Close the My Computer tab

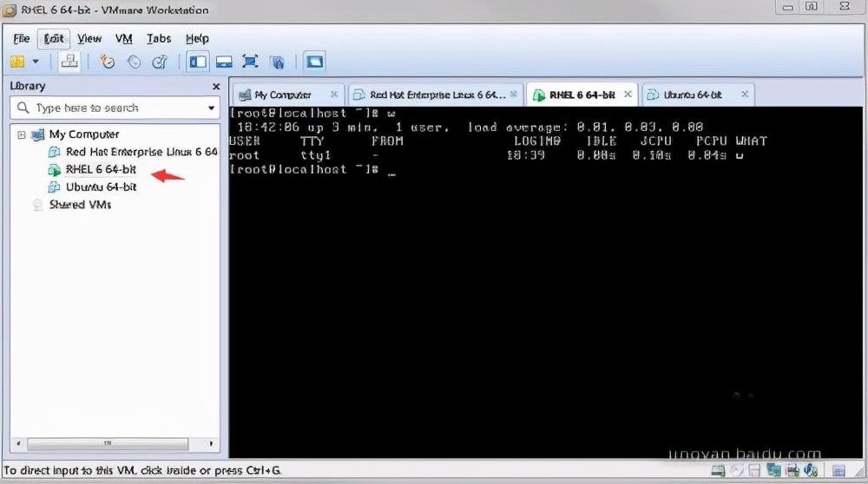pos(334,94)
